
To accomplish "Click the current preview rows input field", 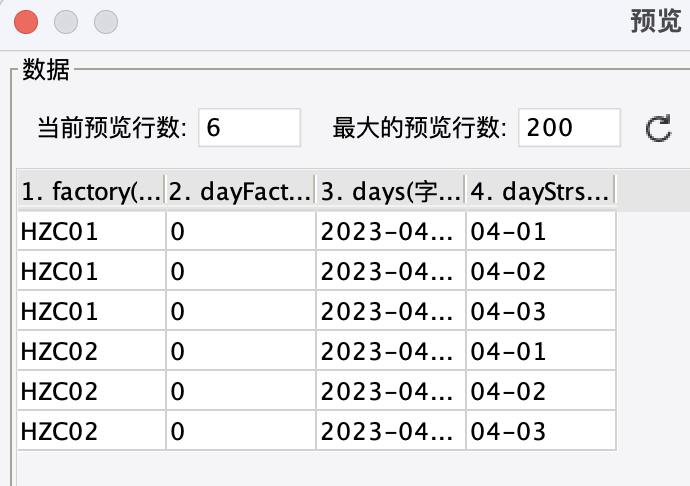I will tap(250, 128).
